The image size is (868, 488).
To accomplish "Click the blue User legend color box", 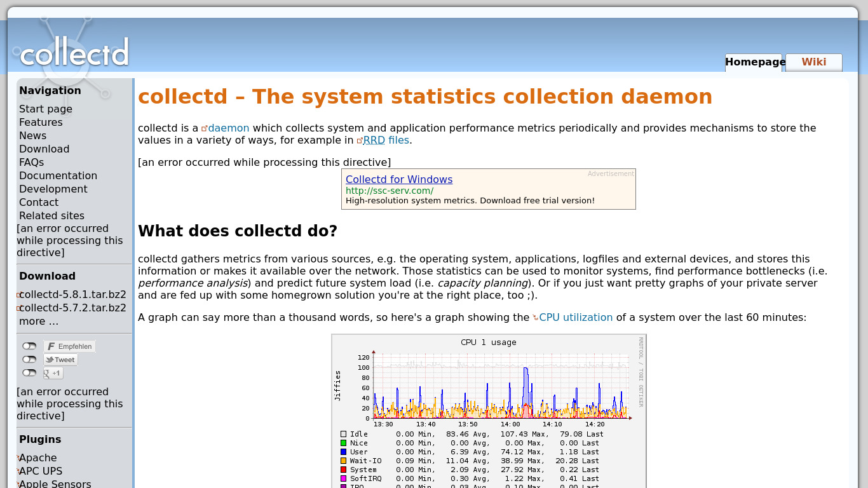I will coord(344,452).
